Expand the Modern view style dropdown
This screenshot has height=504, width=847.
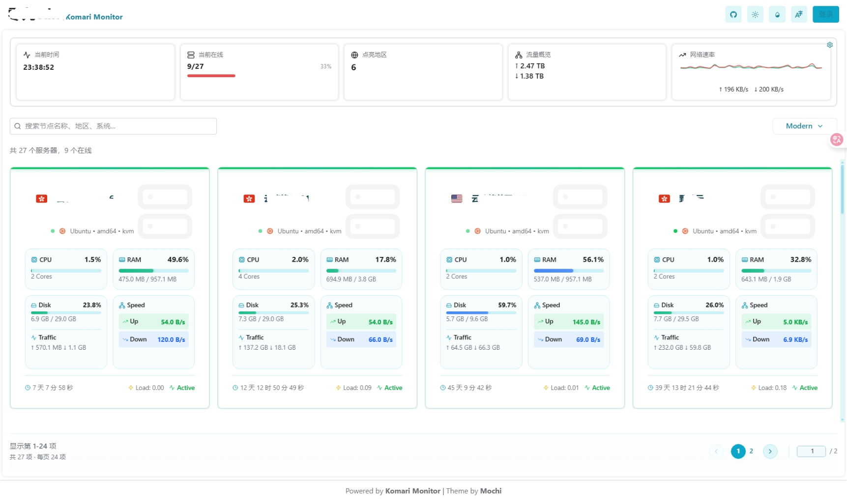coord(804,126)
